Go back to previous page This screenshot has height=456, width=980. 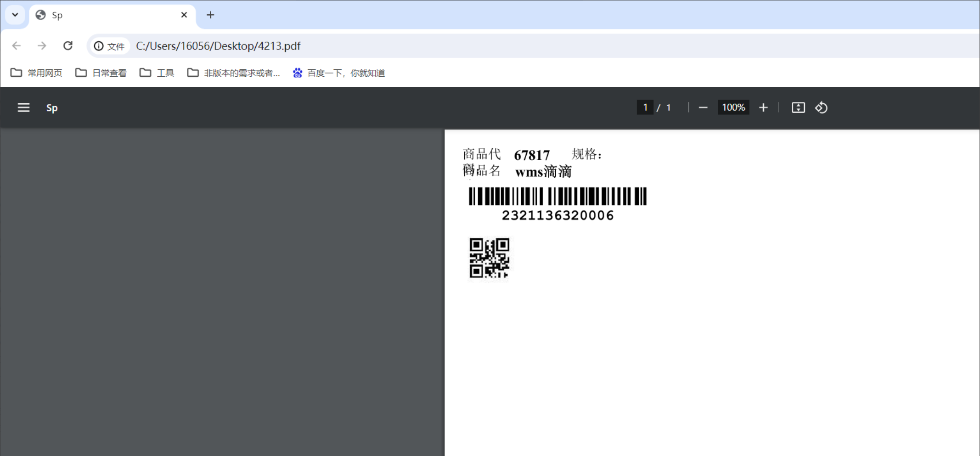17,45
